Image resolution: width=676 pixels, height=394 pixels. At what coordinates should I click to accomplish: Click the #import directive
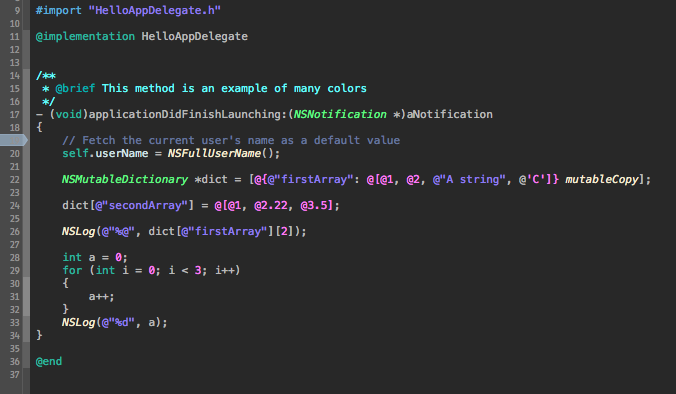coord(58,10)
